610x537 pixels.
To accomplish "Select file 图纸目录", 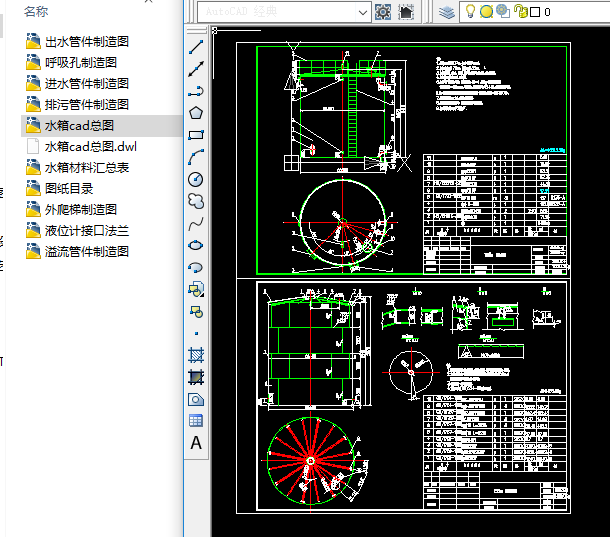I will [x=69, y=189].
